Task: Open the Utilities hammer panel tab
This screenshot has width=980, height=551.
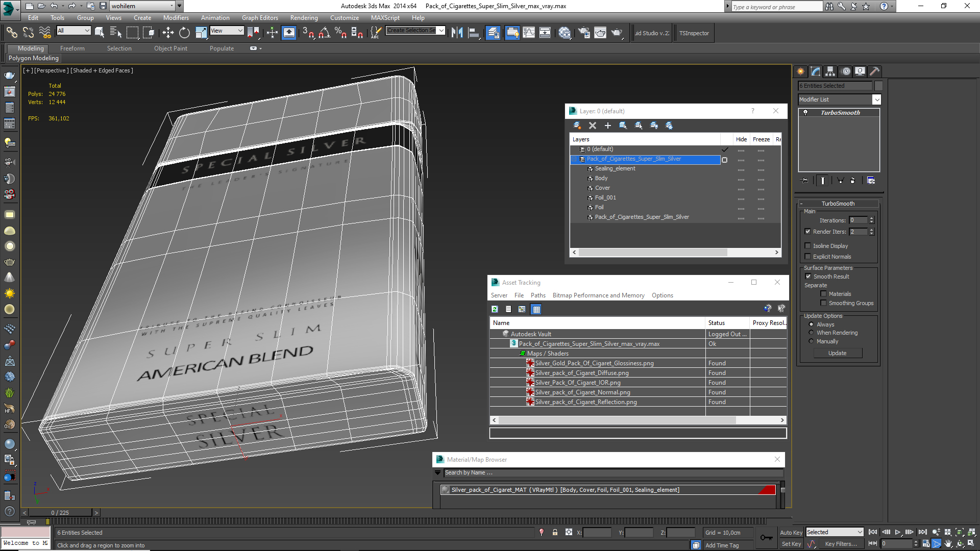Action: (x=874, y=71)
